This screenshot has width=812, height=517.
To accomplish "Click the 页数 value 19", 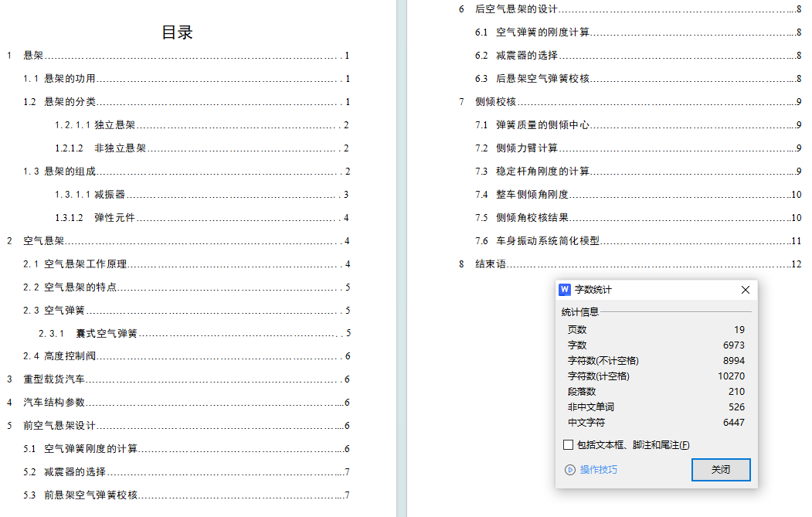I will coord(739,329).
